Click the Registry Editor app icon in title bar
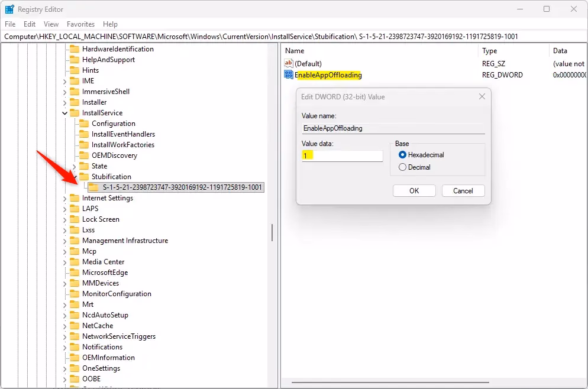Screen dimensions: 588x389 pos(9,9)
